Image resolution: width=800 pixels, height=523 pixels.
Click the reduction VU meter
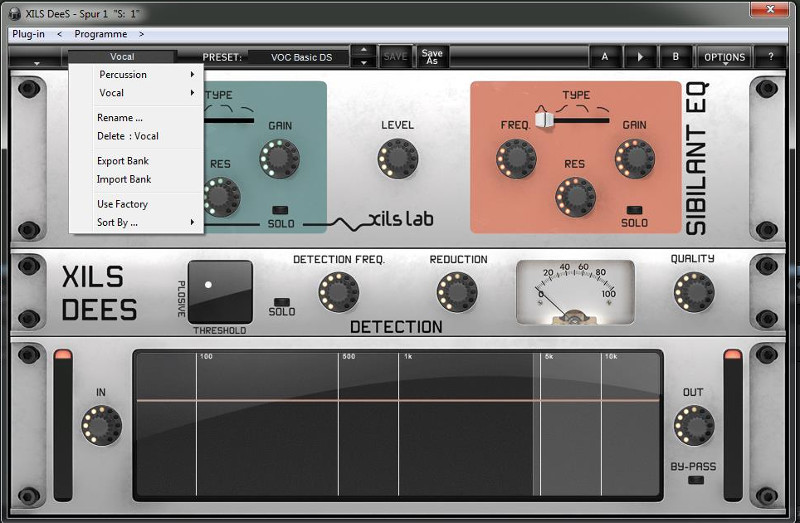click(x=575, y=292)
